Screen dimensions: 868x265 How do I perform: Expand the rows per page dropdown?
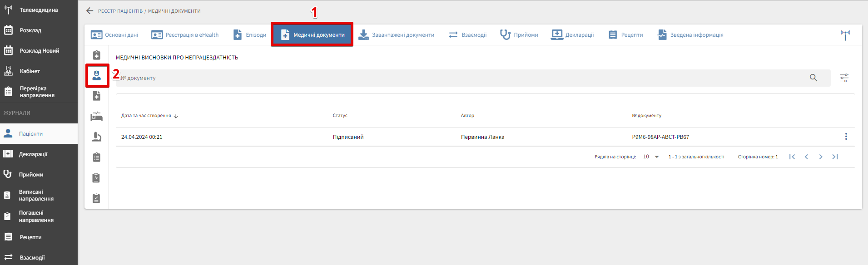pos(656,157)
